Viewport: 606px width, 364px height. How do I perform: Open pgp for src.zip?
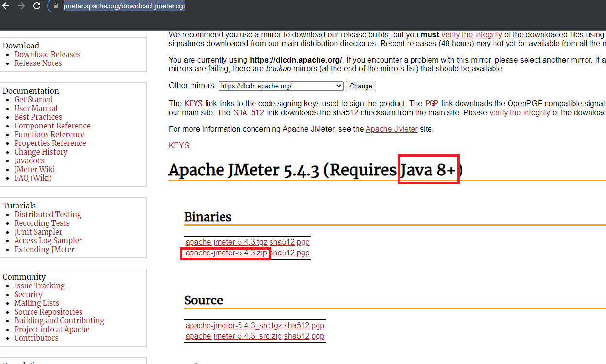[x=318, y=336]
